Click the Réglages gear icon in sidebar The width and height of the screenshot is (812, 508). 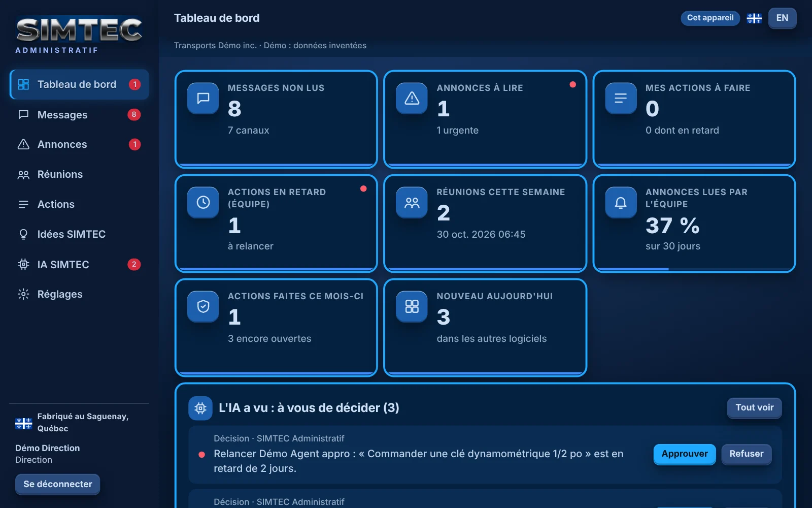pyautogui.click(x=23, y=294)
